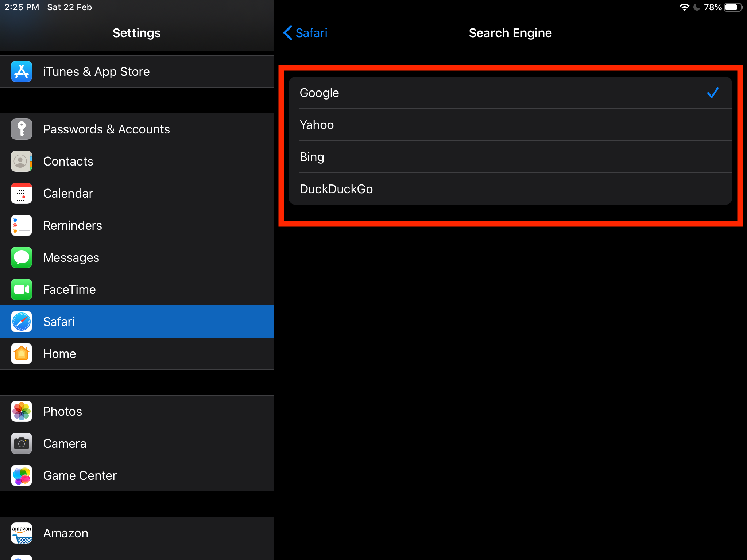This screenshot has width=747, height=560.
Task: Go back to Safari settings
Action: point(305,33)
